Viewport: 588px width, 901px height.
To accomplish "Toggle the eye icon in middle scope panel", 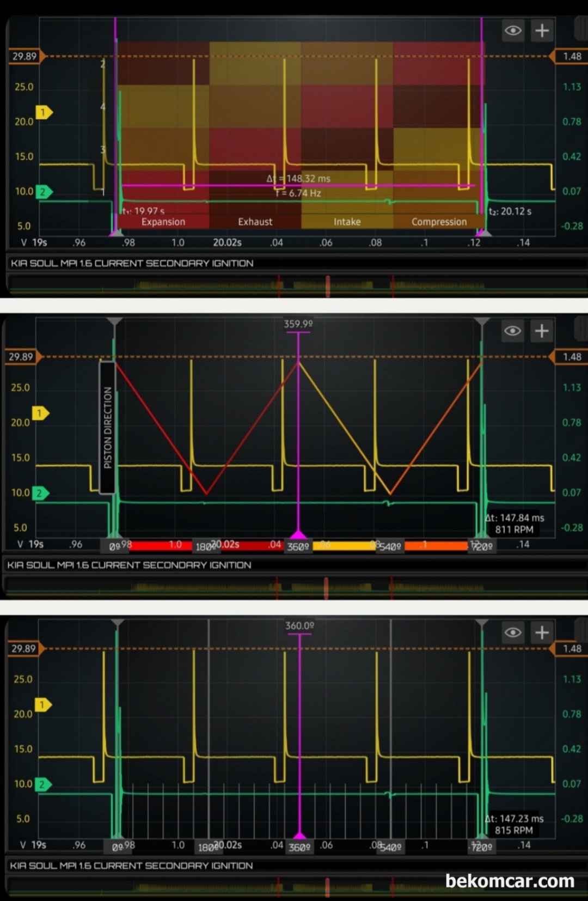I will tap(512, 331).
